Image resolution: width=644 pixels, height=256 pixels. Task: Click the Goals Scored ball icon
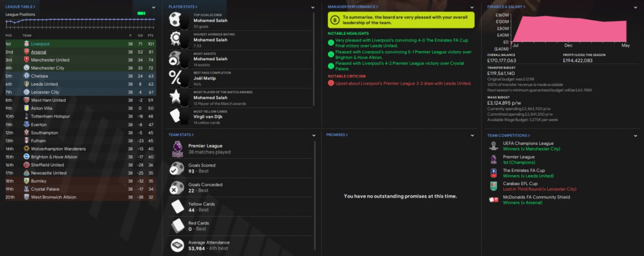pyautogui.click(x=177, y=168)
